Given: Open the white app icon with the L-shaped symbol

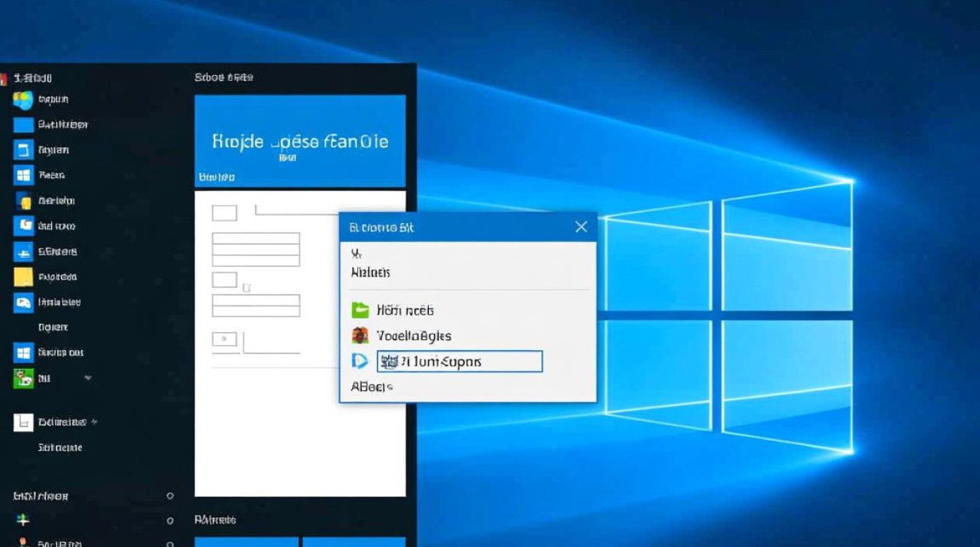Looking at the screenshot, I should tap(23, 422).
